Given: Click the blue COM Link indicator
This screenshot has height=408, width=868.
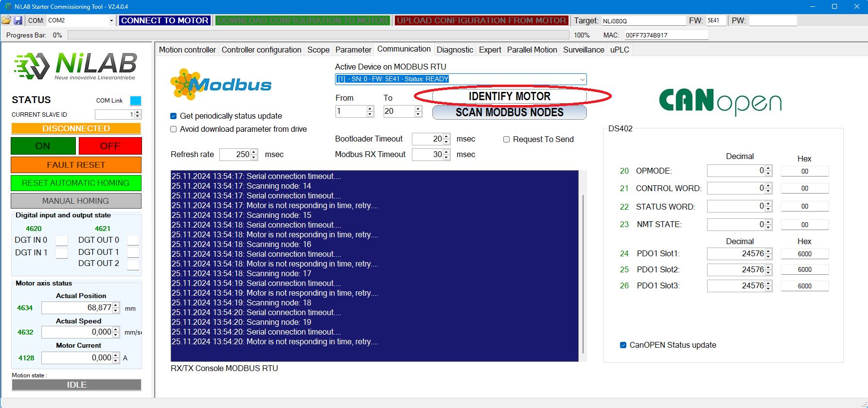Looking at the screenshot, I should (136, 101).
